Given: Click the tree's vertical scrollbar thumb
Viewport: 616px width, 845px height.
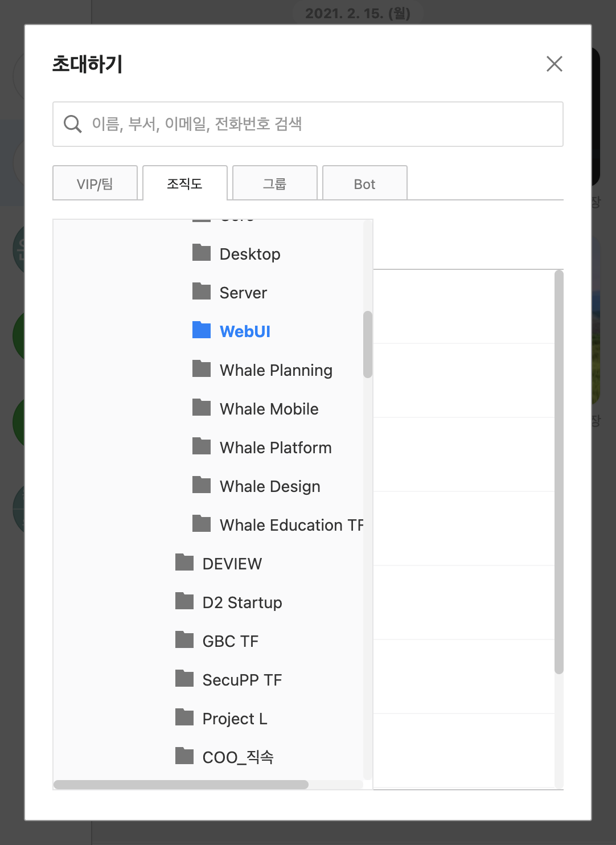Looking at the screenshot, I should click(368, 344).
